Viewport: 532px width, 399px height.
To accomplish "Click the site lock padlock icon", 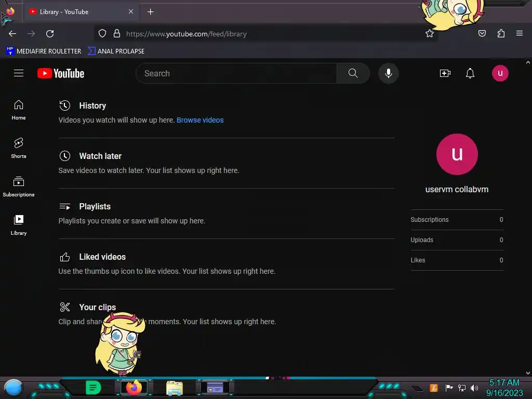I will [117, 34].
